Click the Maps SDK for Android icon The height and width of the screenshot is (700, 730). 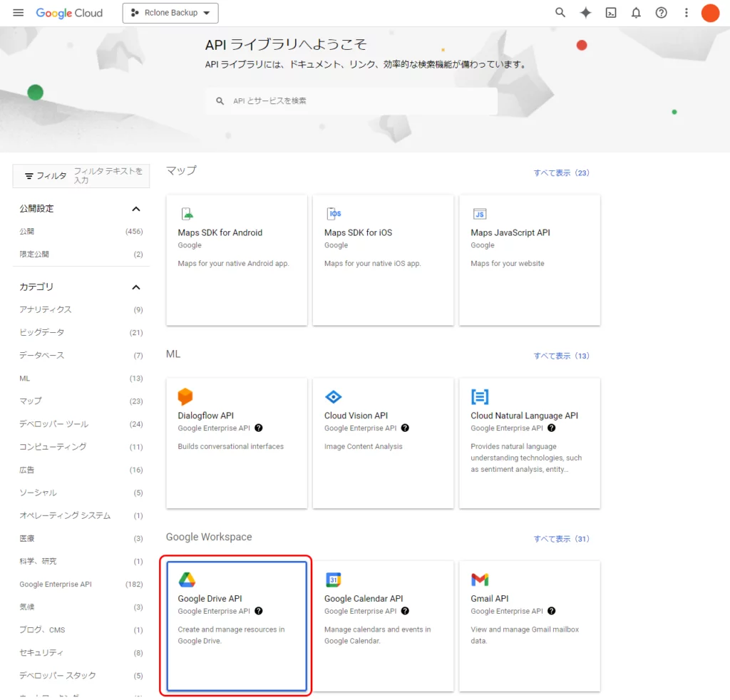click(187, 214)
